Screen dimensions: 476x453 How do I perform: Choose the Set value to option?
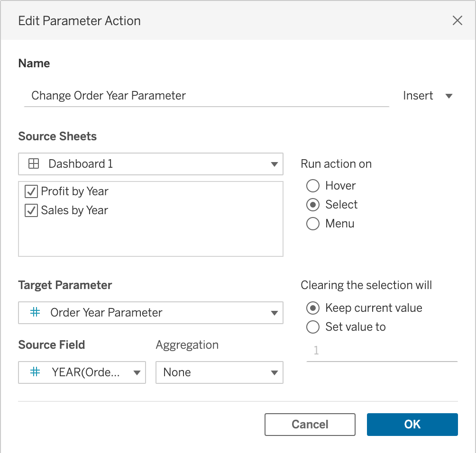[313, 327]
